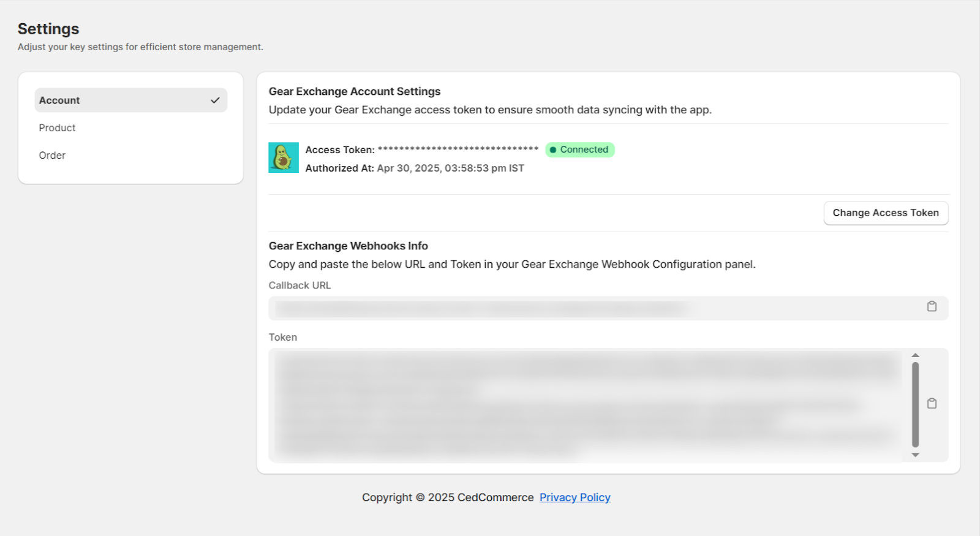Screen dimensions: 980x536
Task: Click the Callback URL label
Action: click(300, 285)
